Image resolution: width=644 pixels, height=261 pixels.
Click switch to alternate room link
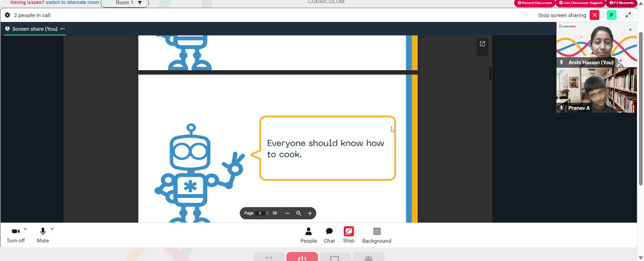click(x=72, y=3)
